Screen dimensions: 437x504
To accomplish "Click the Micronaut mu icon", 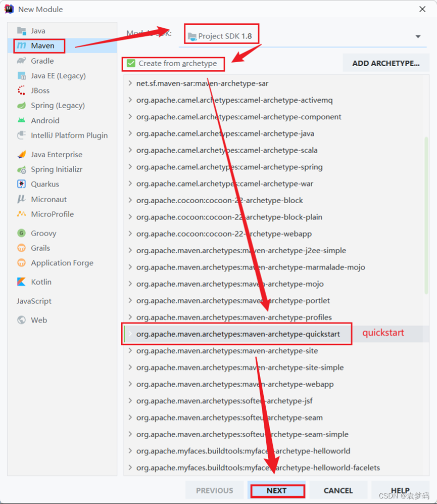I will tap(22, 199).
